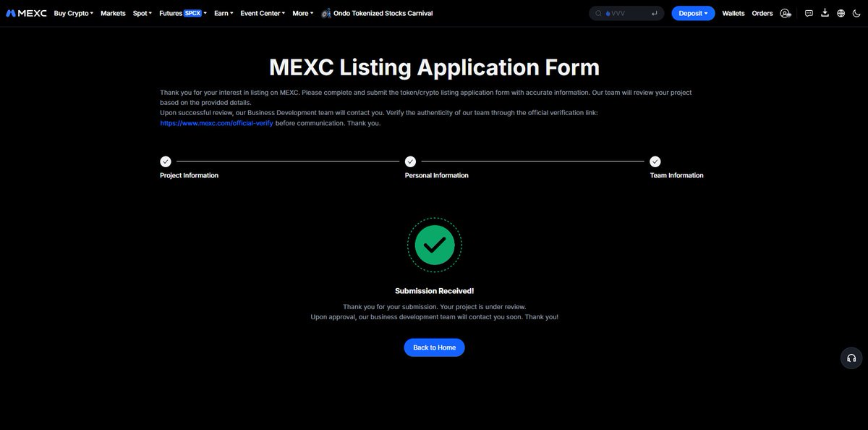The image size is (868, 430).
Task: Click the Project Information step checkmark
Action: [x=166, y=161]
